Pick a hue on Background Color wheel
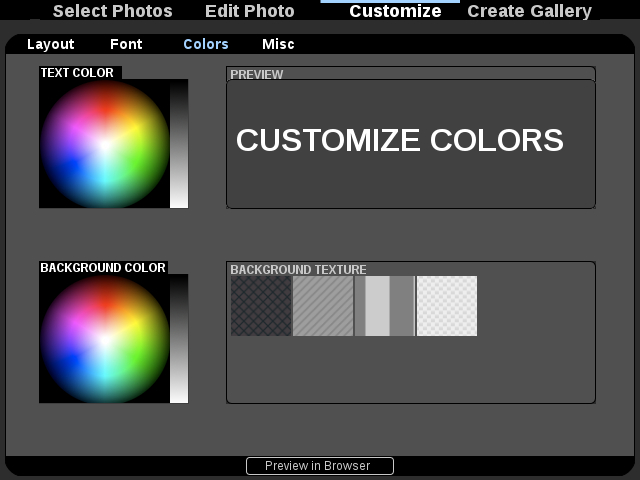The image size is (640, 480). click(x=105, y=339)
